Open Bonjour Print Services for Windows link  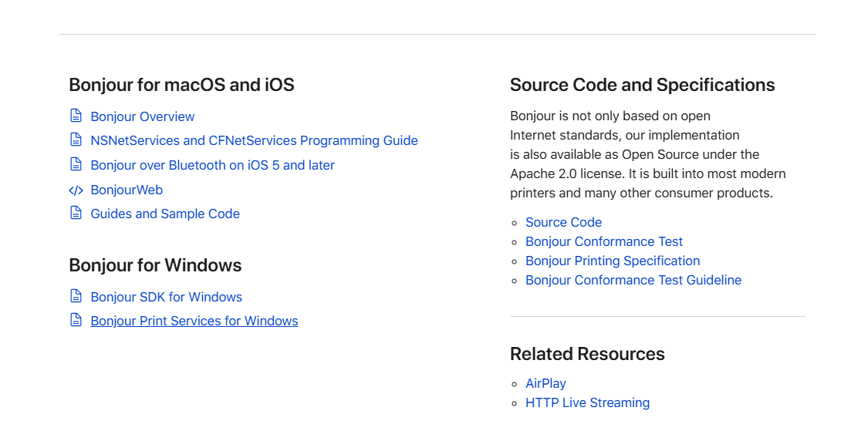pos(194,321)
